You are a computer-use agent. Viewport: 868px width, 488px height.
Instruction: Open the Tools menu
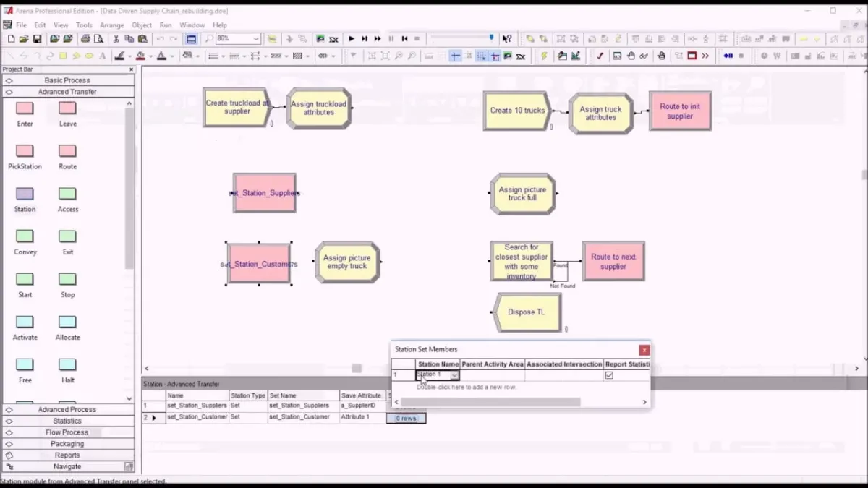tap(84, 25)
